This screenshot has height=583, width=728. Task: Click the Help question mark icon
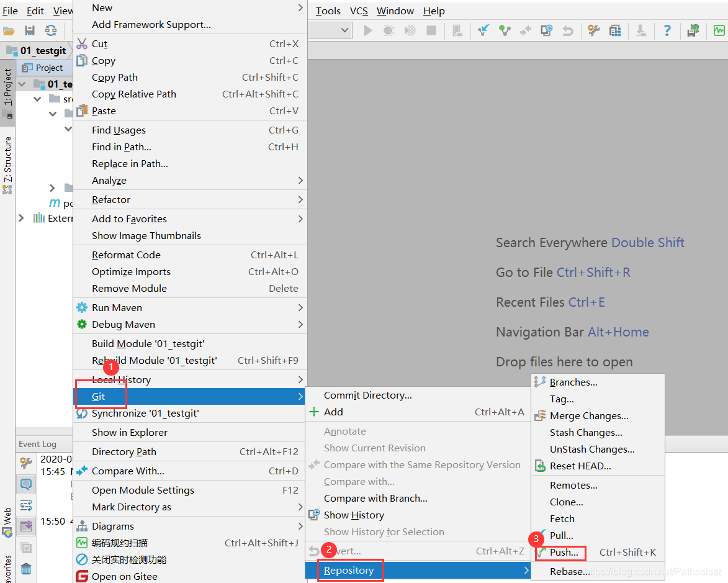667,30
